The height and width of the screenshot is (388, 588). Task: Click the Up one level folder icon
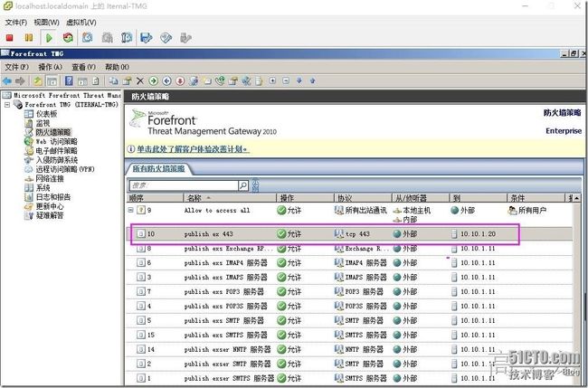tap(37, 80)
